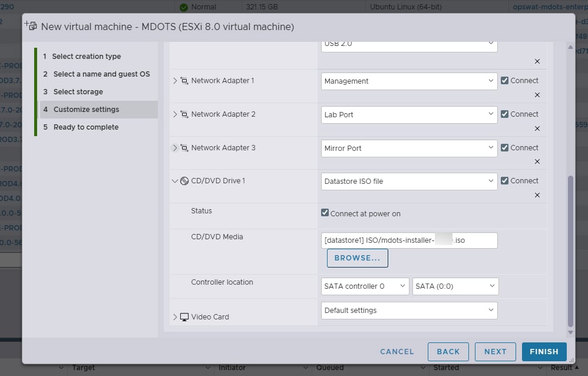588x376 pixels.
Task: Remove Network Adapter 3 with its X icon
Action: 537,161
